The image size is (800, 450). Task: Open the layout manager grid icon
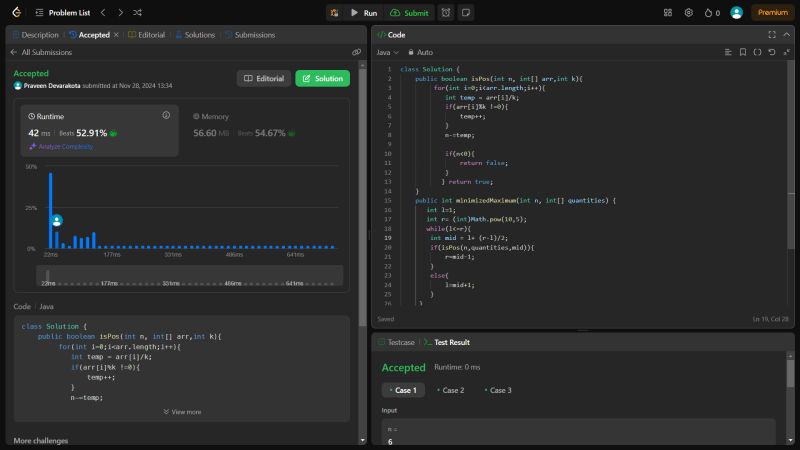click(x=667, y=13)
